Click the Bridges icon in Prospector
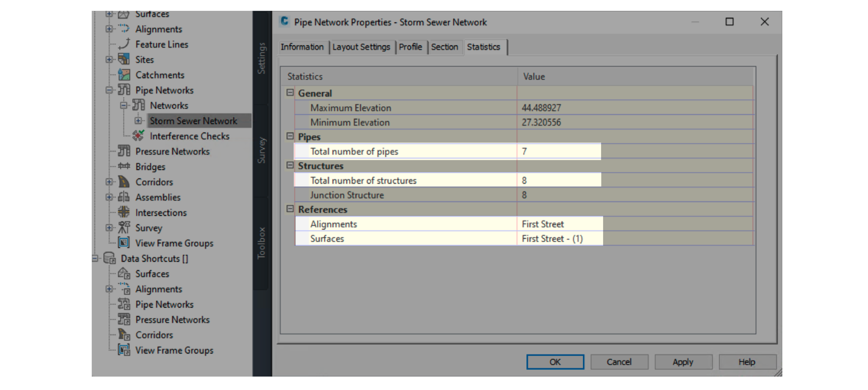The height and width of the screenshot is (390, 868). point(124,166)
